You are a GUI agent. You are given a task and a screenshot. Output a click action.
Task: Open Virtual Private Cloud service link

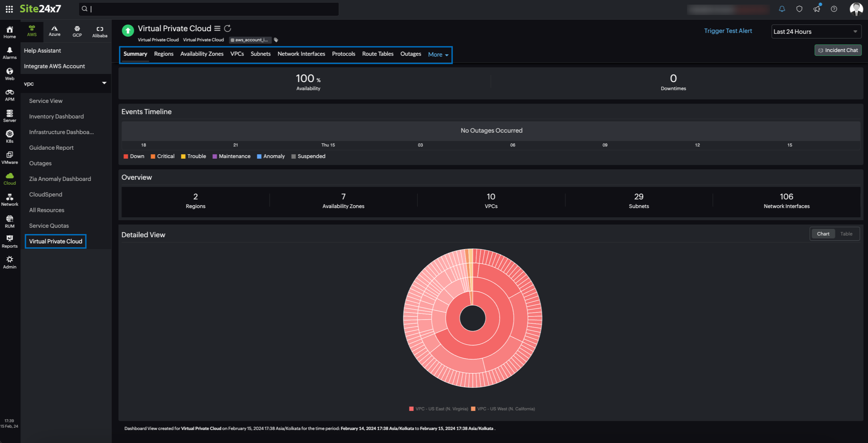(55, 241)
